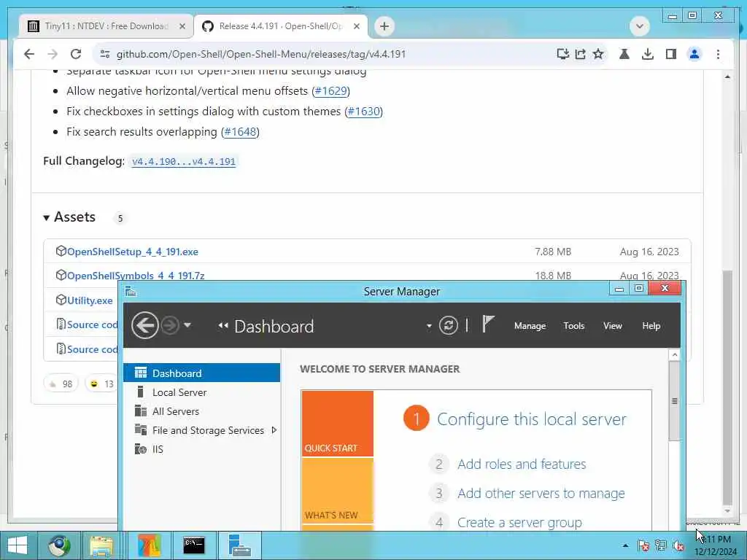Download OpenShellSetup_4_4_191.exe

pyautogui.click(x=133, y=252)
